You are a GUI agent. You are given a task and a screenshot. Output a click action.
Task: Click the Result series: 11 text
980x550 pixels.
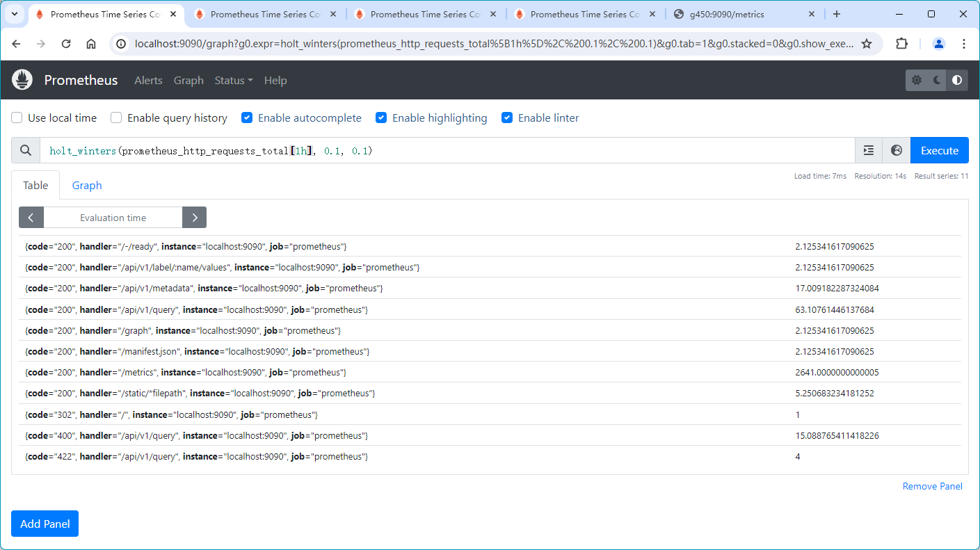tap(941, 176)
